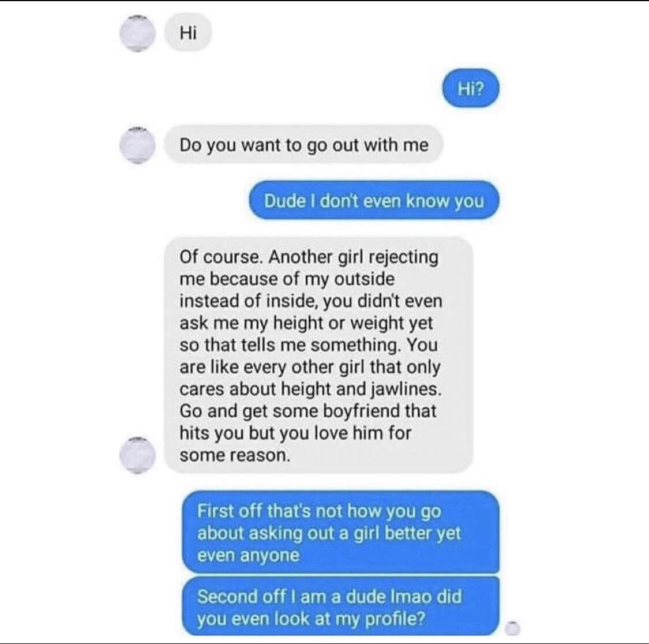The height and width of the screenshot is (644, 649).
Task: Open the avatar next to "Do you want to go out with me"
Action: (x=138, y=145)
